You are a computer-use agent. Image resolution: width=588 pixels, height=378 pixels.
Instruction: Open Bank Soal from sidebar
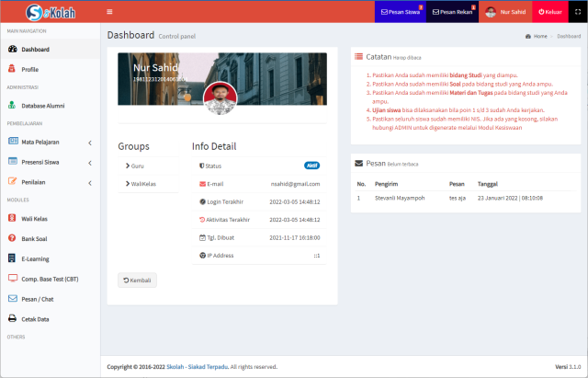coord(34,238)
